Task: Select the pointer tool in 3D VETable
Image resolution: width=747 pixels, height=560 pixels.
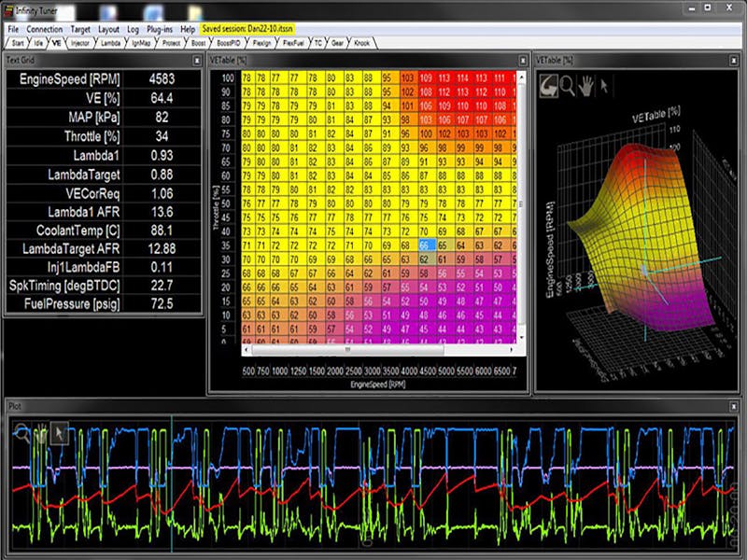Action: tap(604, 85)
